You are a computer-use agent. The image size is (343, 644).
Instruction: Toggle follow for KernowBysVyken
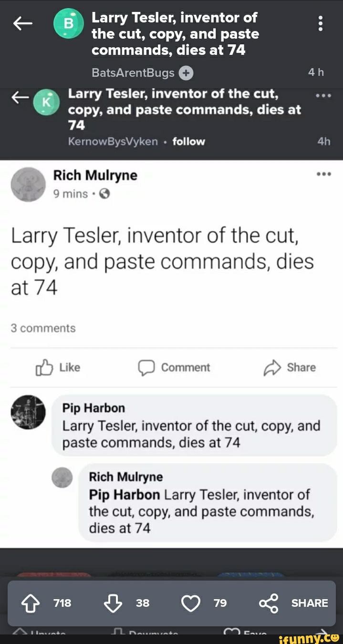click(188, 141)
